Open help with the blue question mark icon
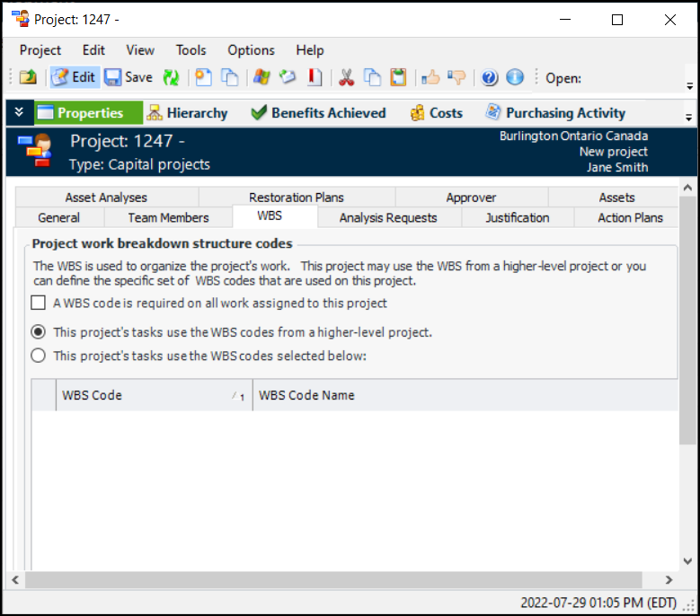Image resolution: width=700 pixels, height=616 pixels. [x=490, y=77]
